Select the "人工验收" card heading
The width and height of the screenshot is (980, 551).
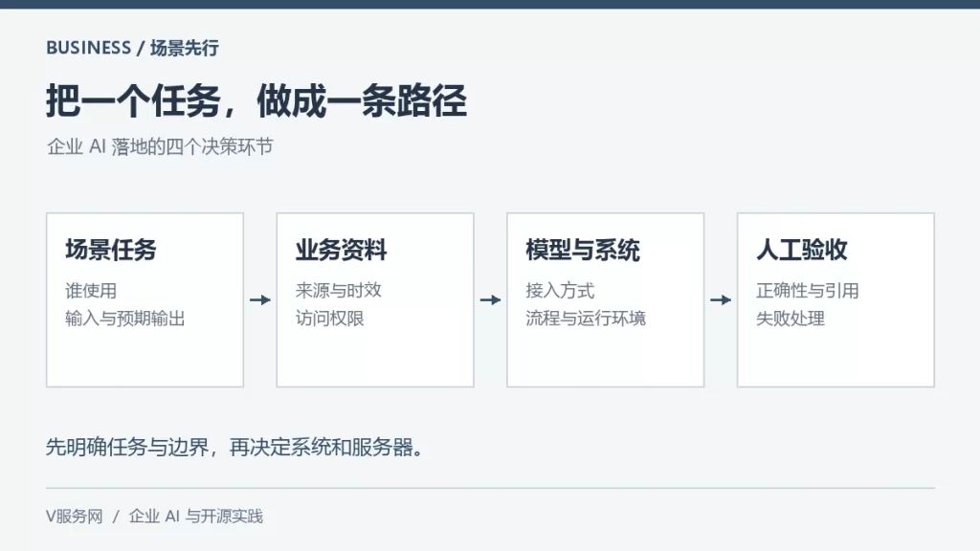coord(802,250)
